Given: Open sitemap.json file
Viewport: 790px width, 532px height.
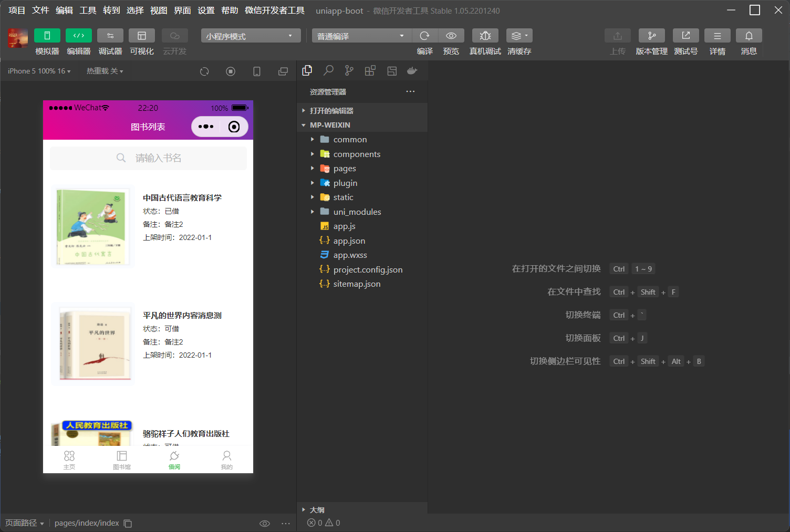Looking at the screenshot, I should [362, 284].
